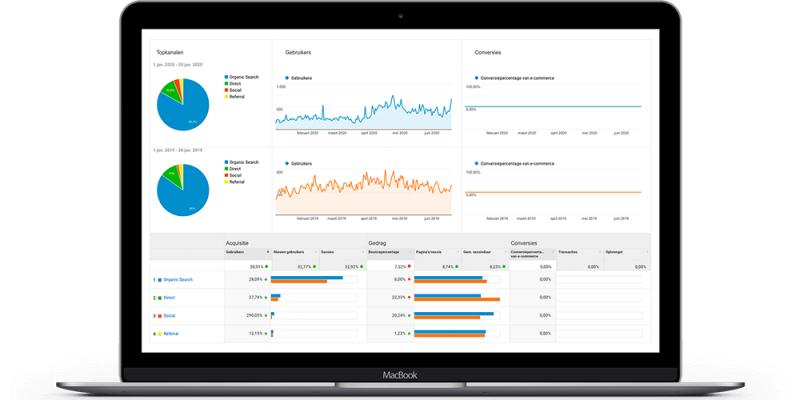This screenshot has height=400, width=800.
Task: Click the yellow square beside Referral table row
Action: point(160,334)
